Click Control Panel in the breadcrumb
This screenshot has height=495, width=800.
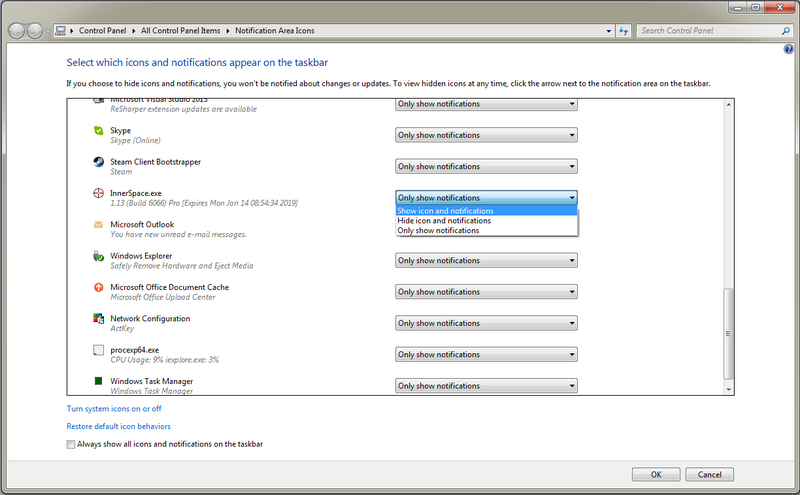[103, 31]
